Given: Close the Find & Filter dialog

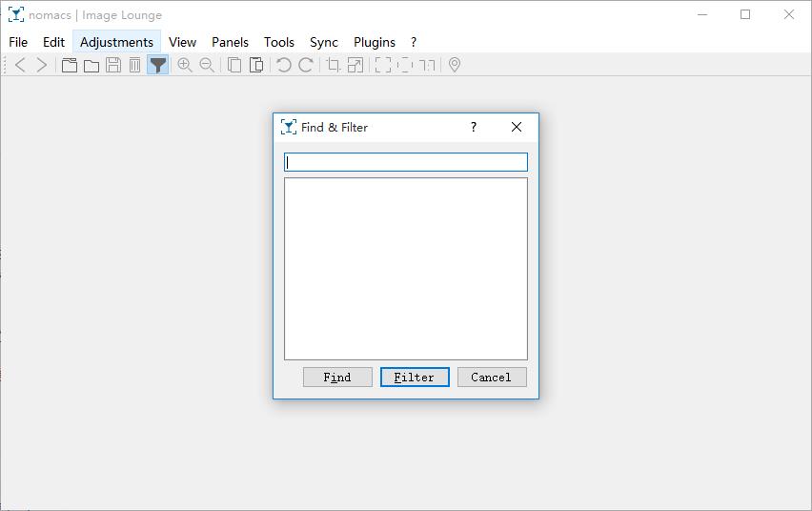Looking at the screenshot, I should click(517, 127).
